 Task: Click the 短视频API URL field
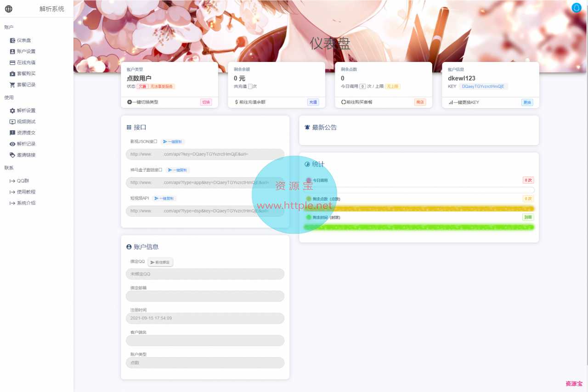pyautogui.click(x=205, y=211)
